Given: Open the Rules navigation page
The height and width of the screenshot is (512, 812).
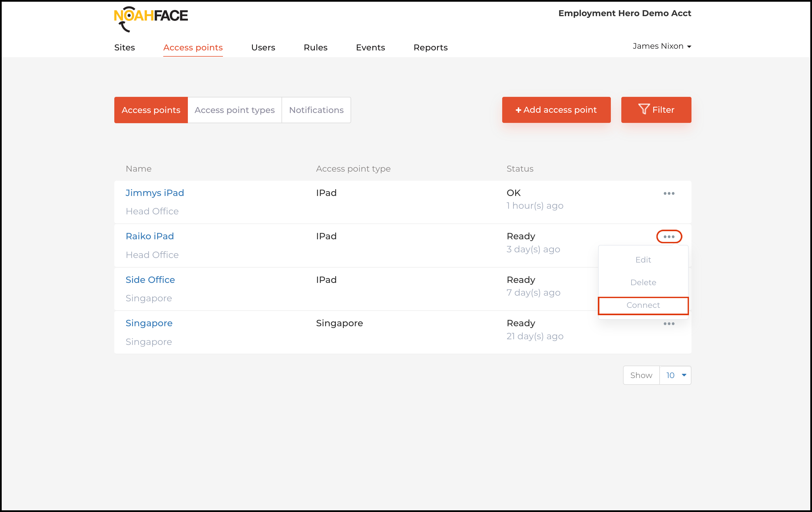Looking at the screenshot, I should pos(315,48).
